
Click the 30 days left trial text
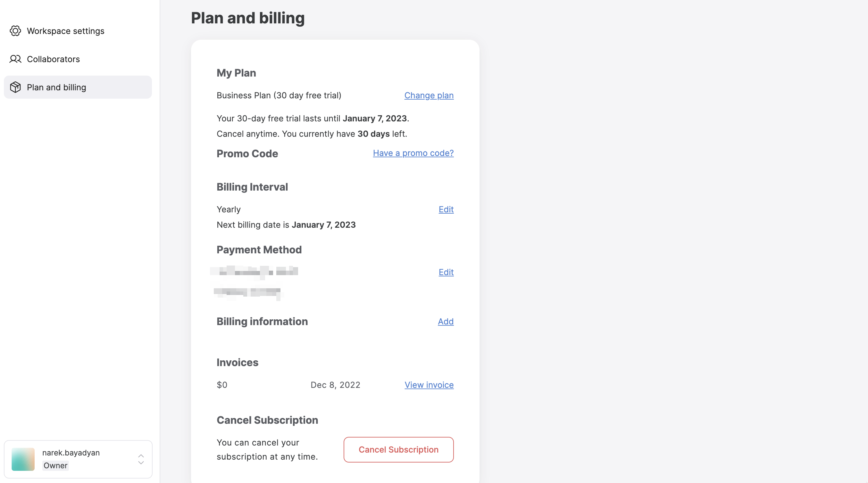tap(312, 134)
